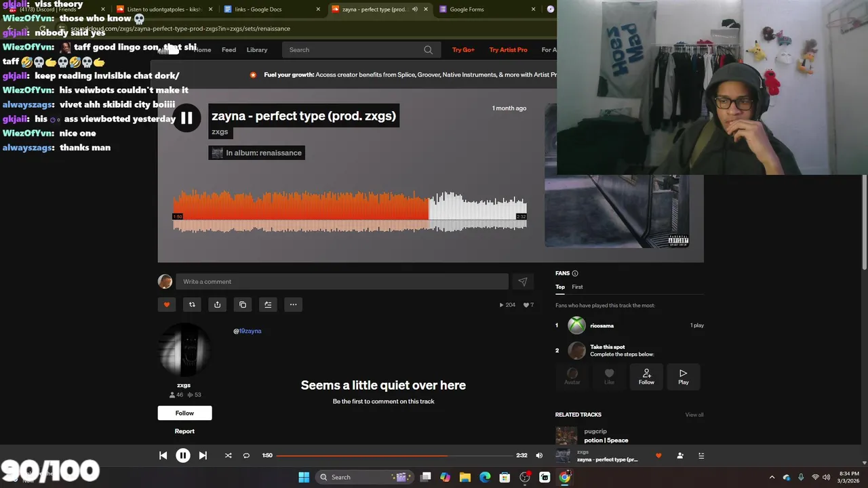Click the track plays count 204
Screen dimensions: 868x488
coord(507,305)
